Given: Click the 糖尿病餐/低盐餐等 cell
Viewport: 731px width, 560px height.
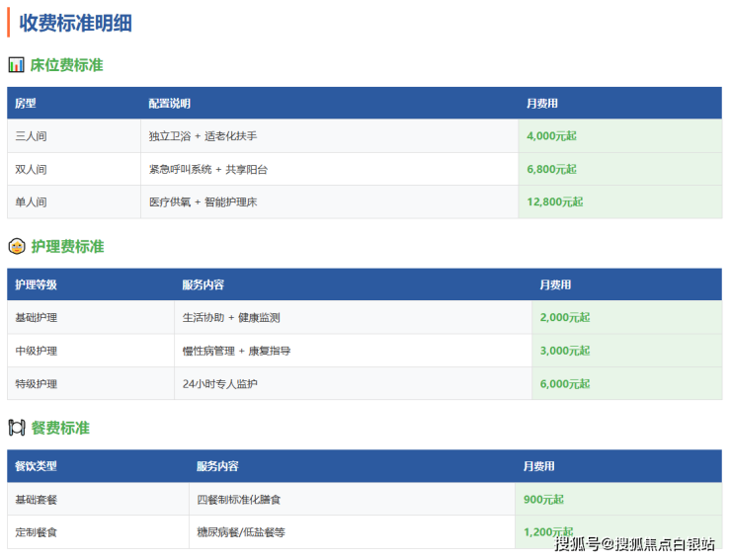Looking at the screenshot, I should (x=352, y=532).
